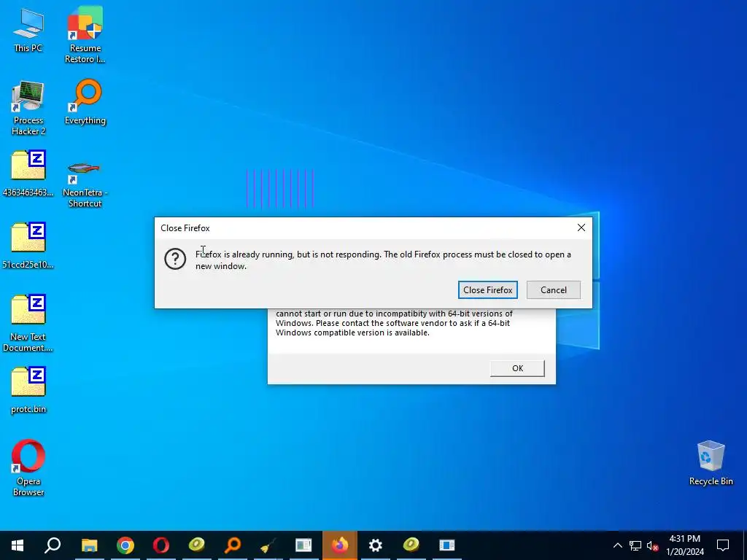Switch to Firefox on the taskbar
Image resolution: width=747 pixels, height=560 pixels.
[x=340, y=545]
